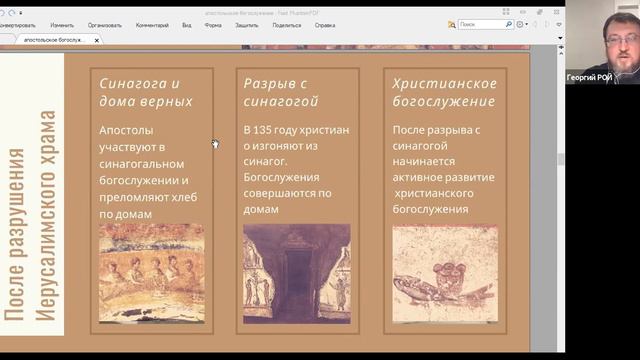Click the paragraph starting 'Апостолы участвуют'
640x360 pixels.
coord(148,172)
